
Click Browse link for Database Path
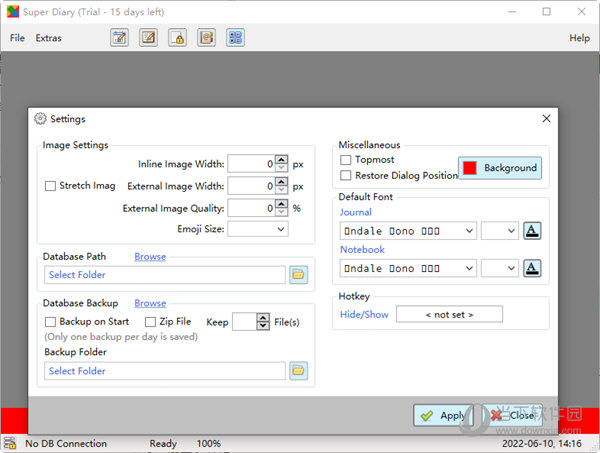[150, 257]
